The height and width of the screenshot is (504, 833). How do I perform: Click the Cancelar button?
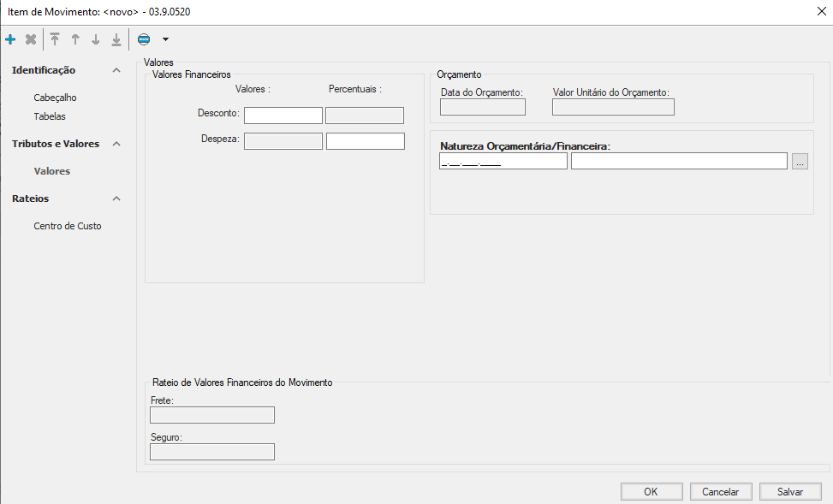720,492
